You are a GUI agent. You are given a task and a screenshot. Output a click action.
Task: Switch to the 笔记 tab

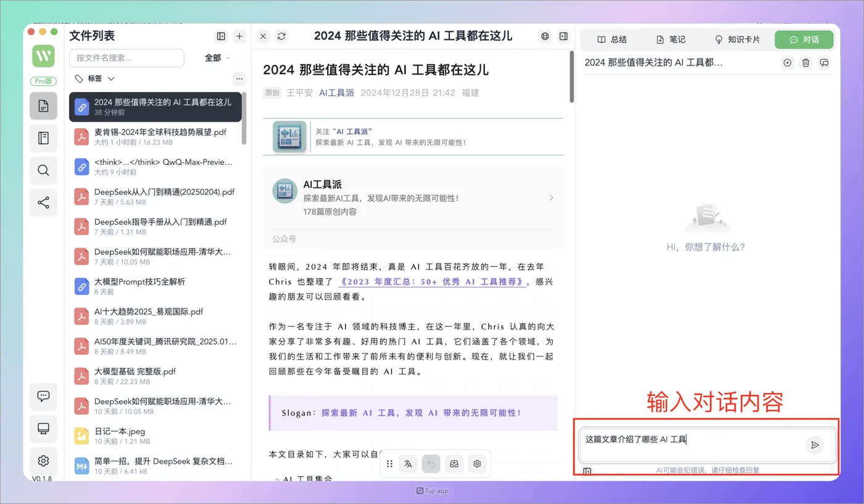click(671, 39)
